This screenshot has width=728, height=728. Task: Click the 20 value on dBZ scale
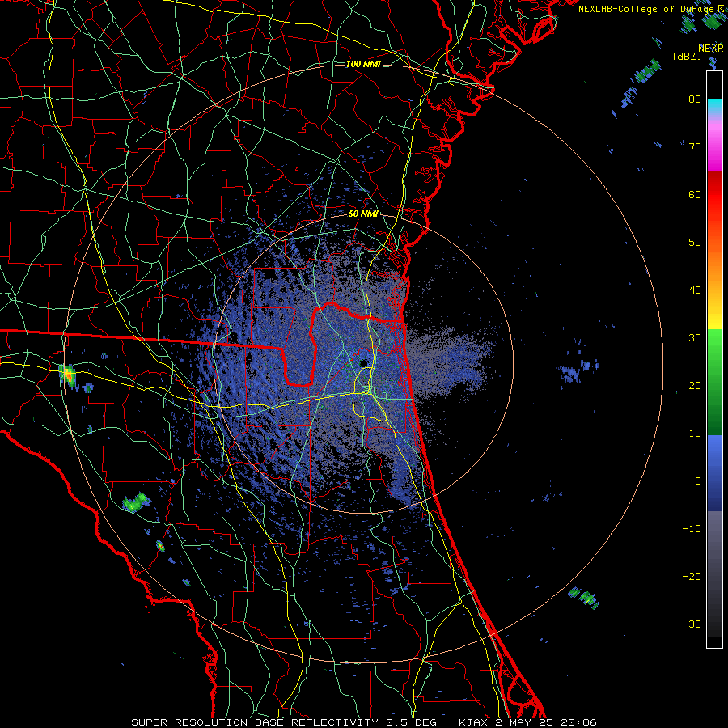click(x=695, y=386)
